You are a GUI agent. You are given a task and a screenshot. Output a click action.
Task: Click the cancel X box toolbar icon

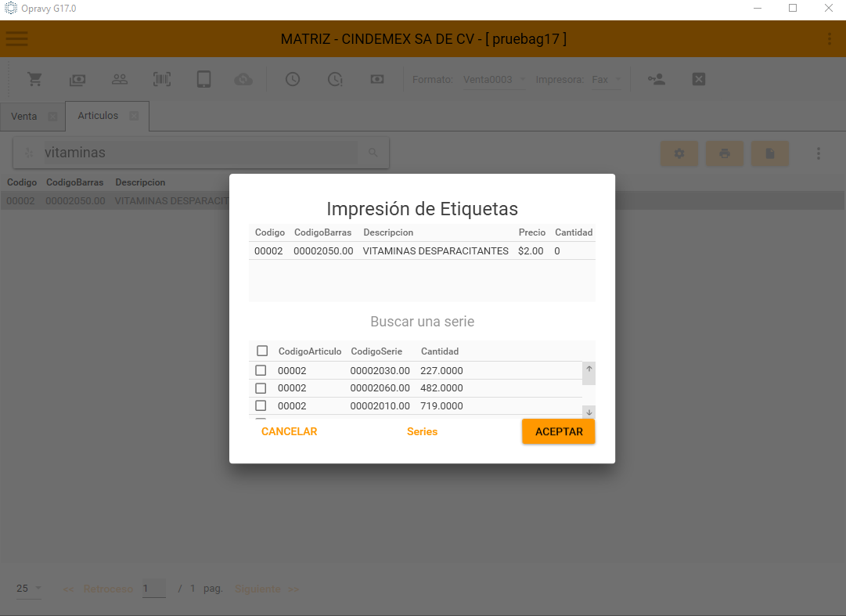coord(699,79)
